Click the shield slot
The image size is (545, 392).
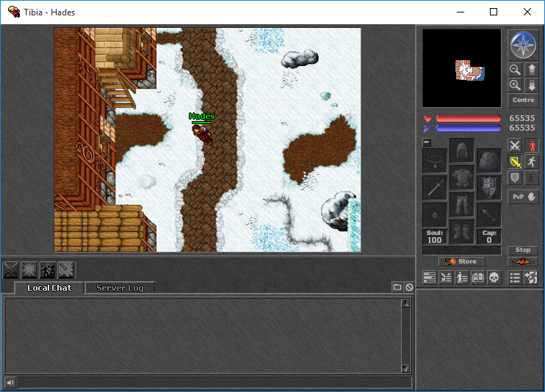pos(489,188)
